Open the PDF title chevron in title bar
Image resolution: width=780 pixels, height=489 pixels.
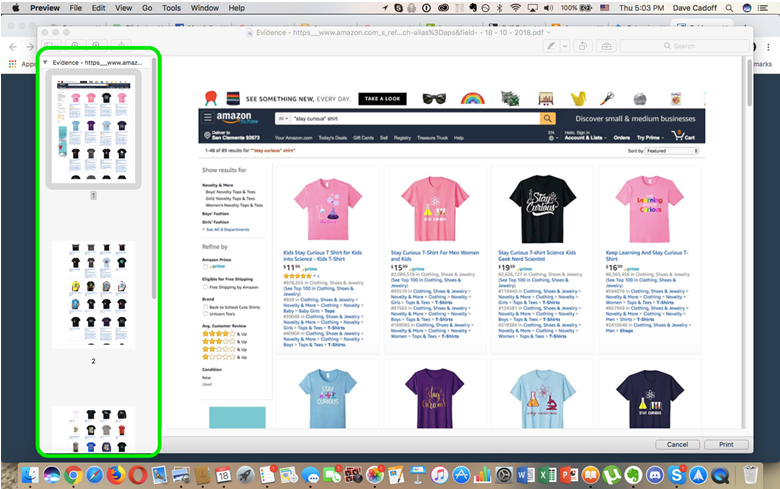tap(549, 32)
